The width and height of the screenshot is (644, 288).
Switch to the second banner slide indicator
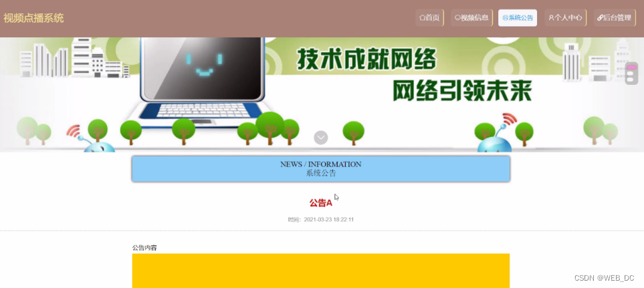point(631,74)
